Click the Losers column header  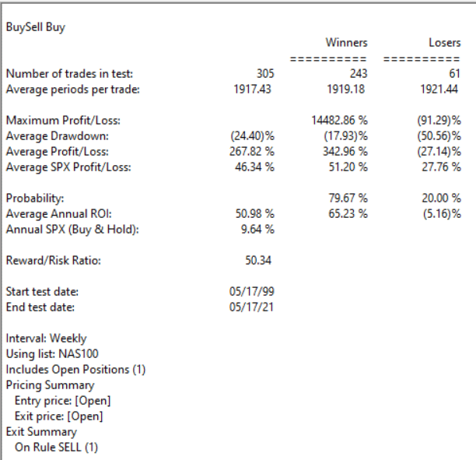445,43
